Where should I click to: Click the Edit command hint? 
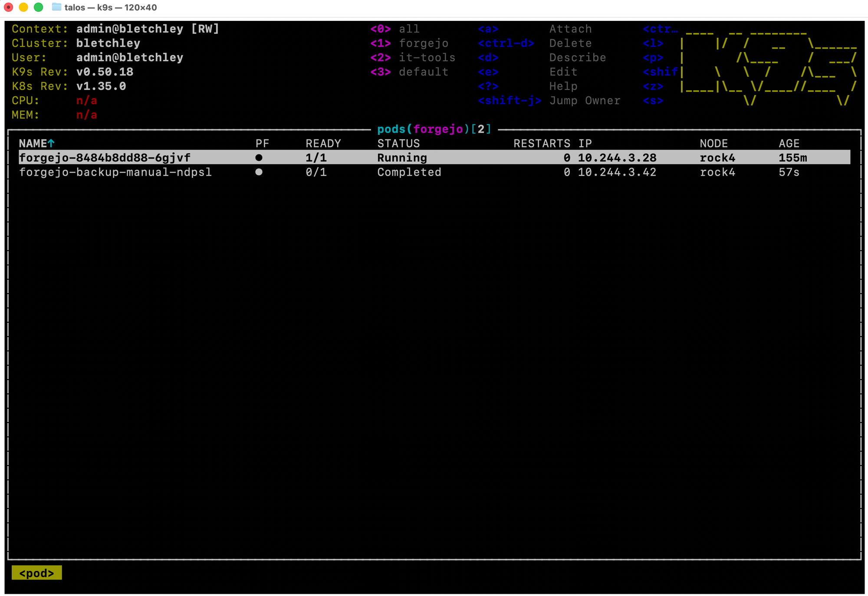[x=563, y=72]
